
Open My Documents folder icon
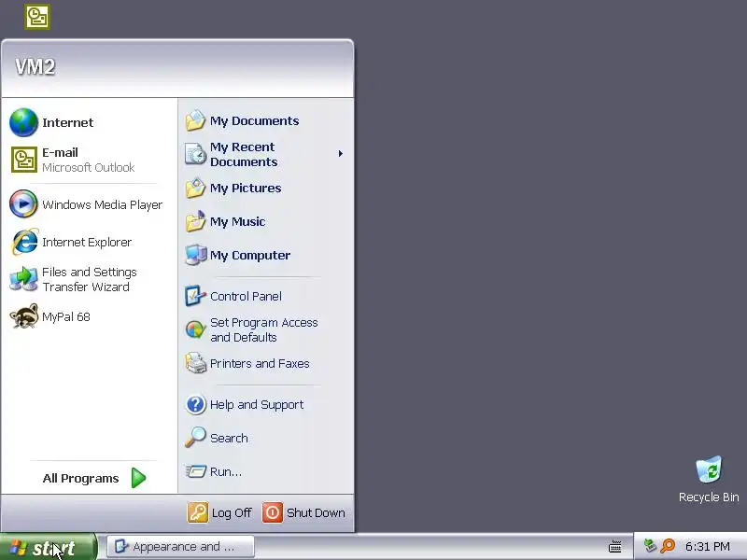[x=195, y=120]
